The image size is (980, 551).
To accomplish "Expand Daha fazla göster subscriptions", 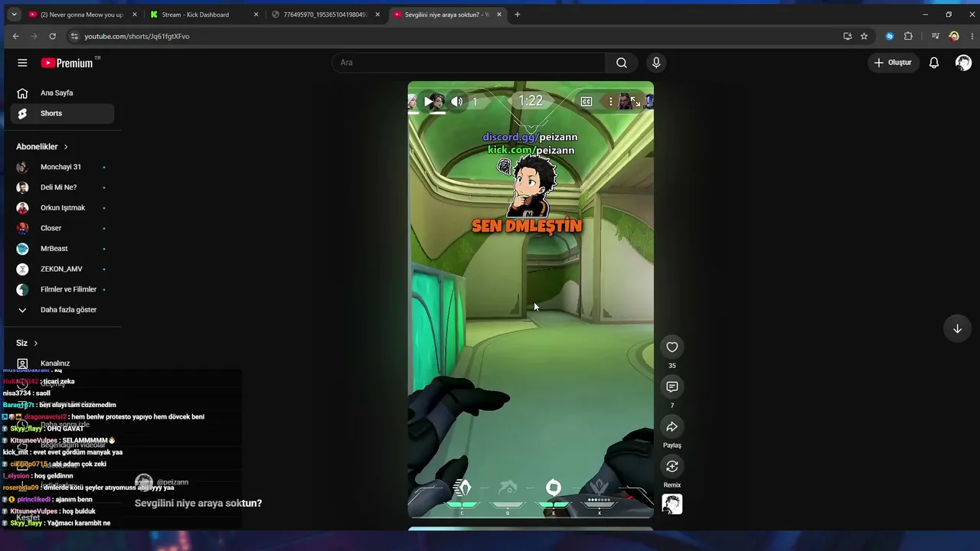I will tap(62, 310).
